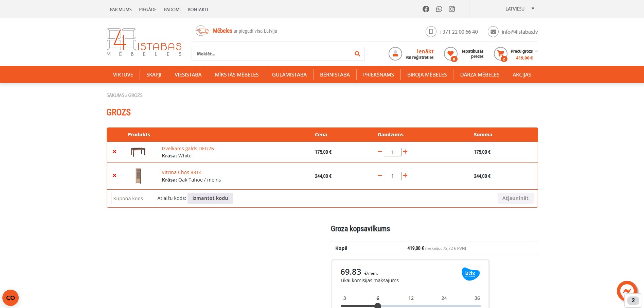The width and height of the screenshot is (644, 308).
Task: Click the Izmantot kodu button
Action: 210,198
